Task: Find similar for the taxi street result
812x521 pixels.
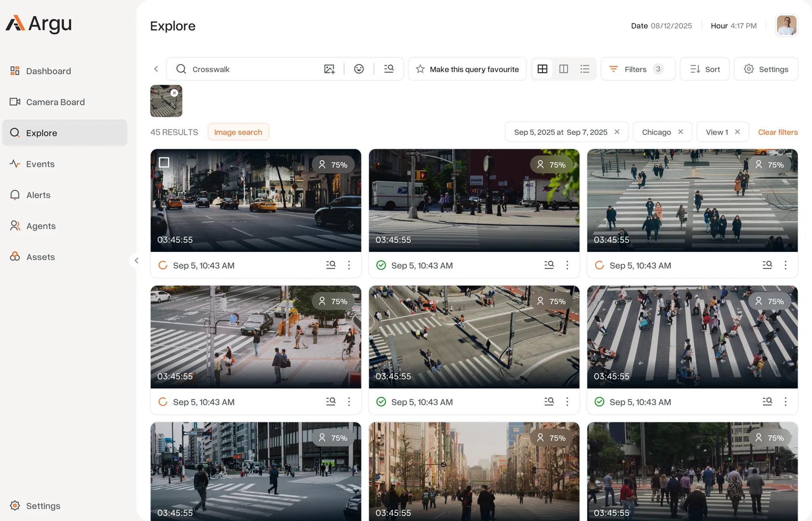Action: [x=331, y=265]
